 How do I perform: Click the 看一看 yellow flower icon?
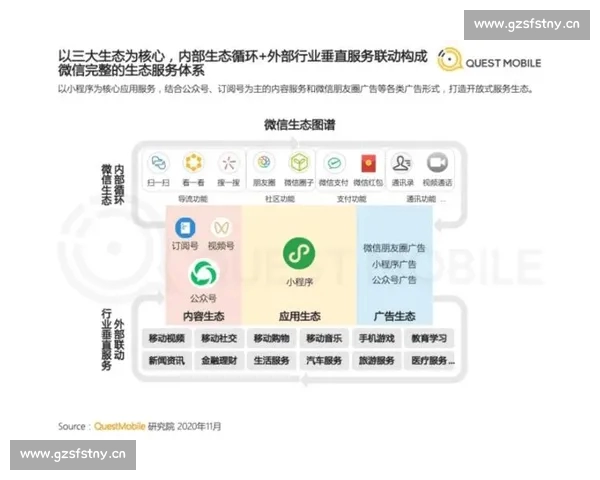coord(193,163)
